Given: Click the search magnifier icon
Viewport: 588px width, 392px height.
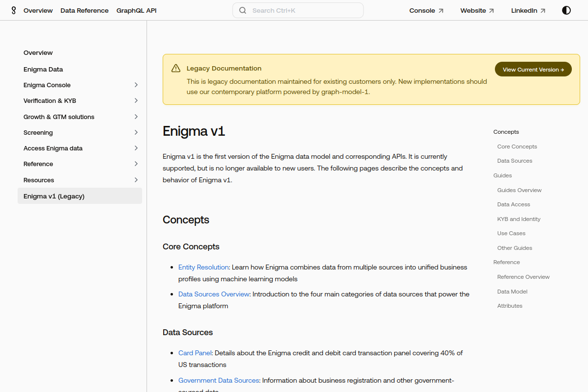Looking at the screenshot, I should 243,10.
